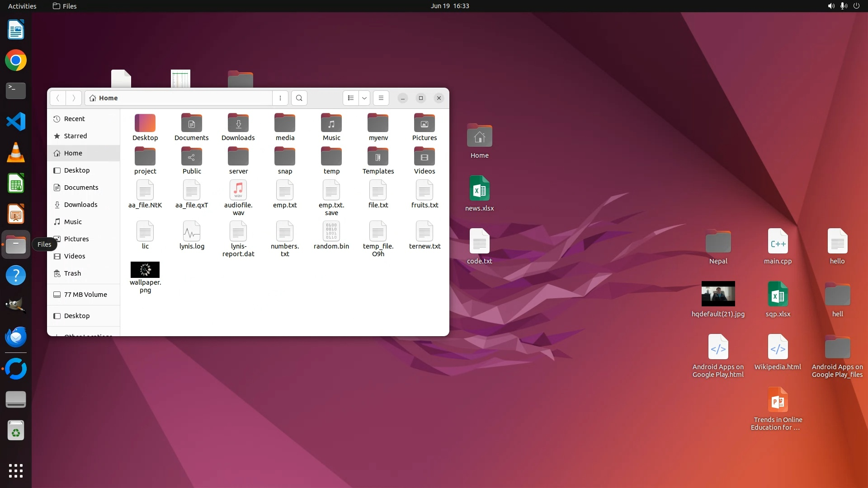868x488 pixels.
Task: Select the audiofile.wav file icon
Action: [238, 191]
